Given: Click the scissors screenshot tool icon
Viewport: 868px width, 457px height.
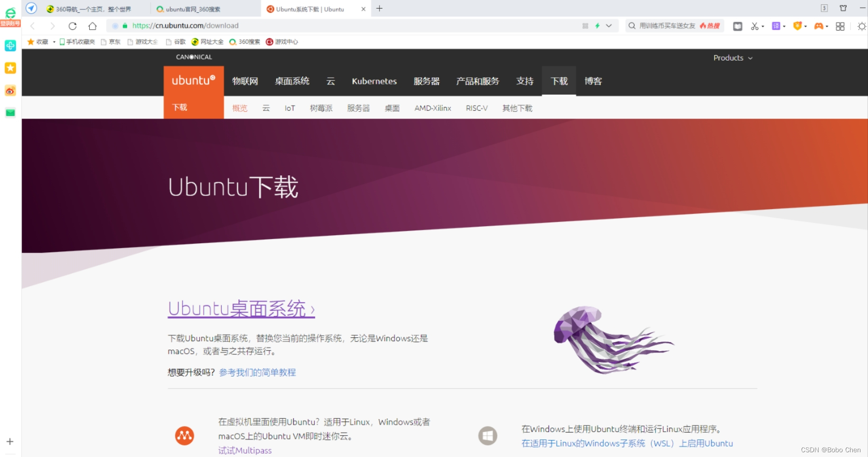Looking at the screenshot, I should click(x=755, y=26).
